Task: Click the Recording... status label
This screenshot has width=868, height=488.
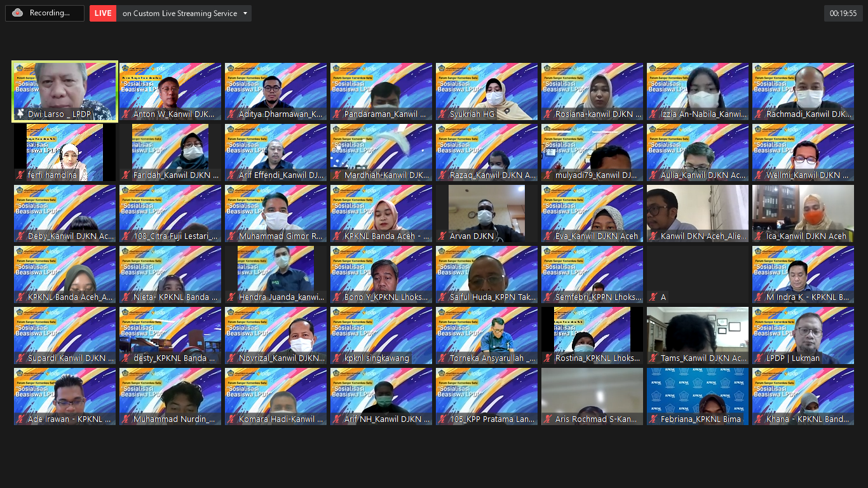Action: (50, 13)
